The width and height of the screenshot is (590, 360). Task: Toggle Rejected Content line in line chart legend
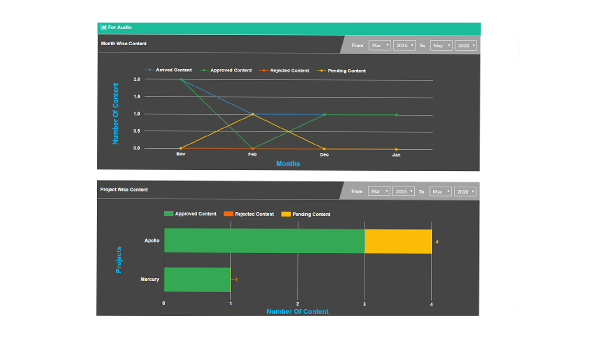pos(284,71)
